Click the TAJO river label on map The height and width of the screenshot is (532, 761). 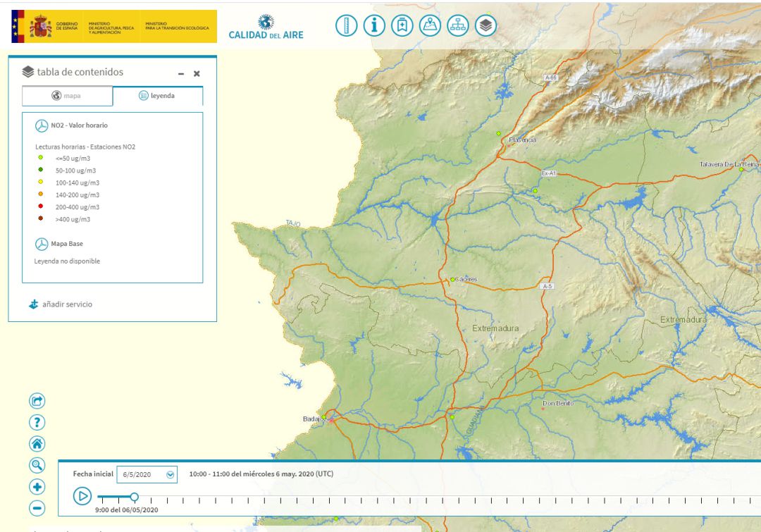click(x=293, y=223)
